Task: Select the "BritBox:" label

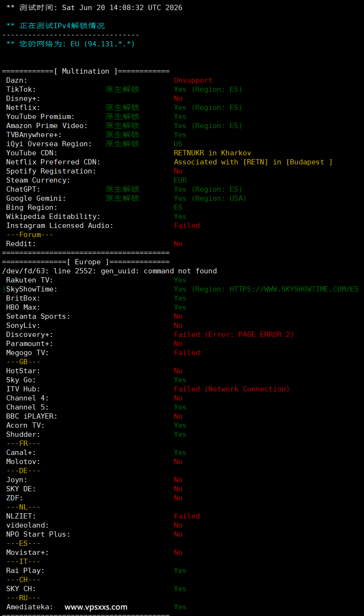Action: click(23, 298)
